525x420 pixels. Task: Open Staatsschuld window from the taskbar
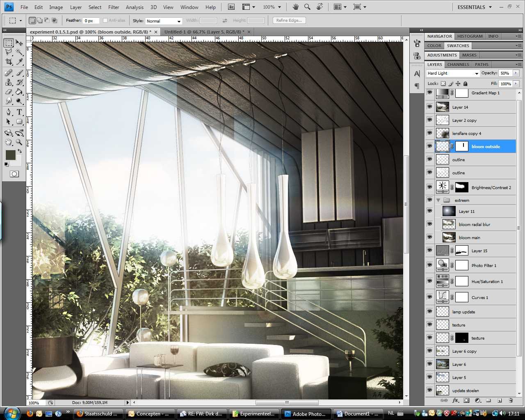tap(98, 413)
